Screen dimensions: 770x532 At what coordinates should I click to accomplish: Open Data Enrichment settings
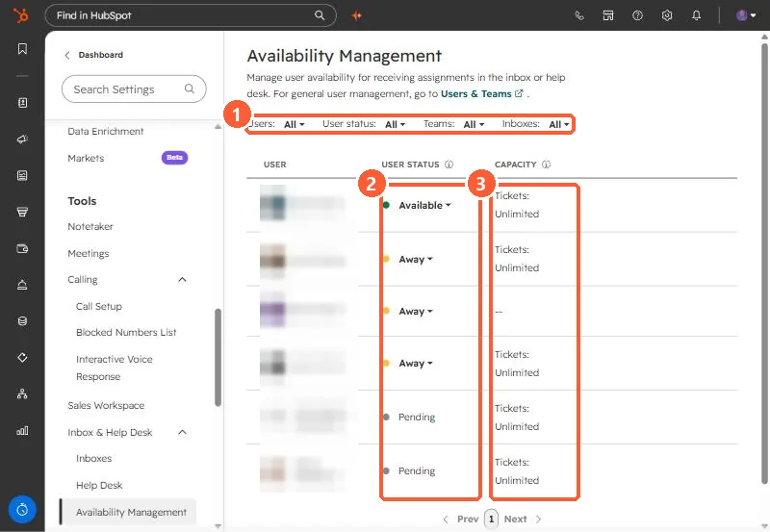coord(106,131)
